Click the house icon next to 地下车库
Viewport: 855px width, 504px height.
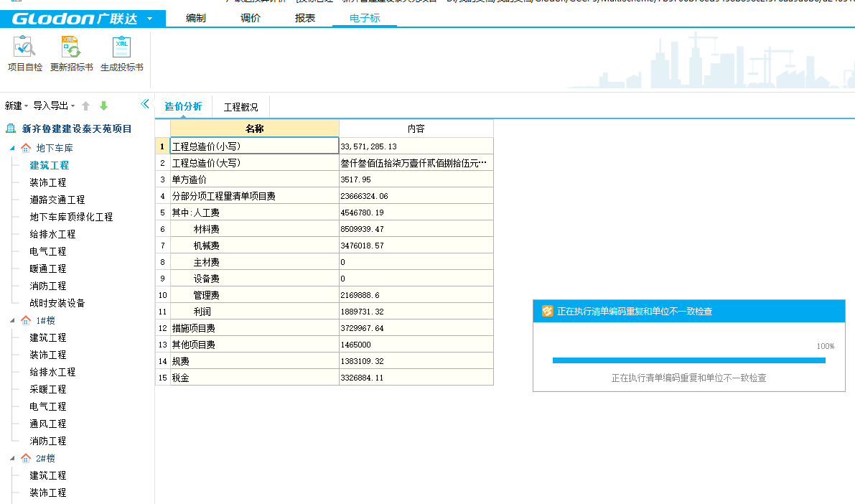coord(26,148)
